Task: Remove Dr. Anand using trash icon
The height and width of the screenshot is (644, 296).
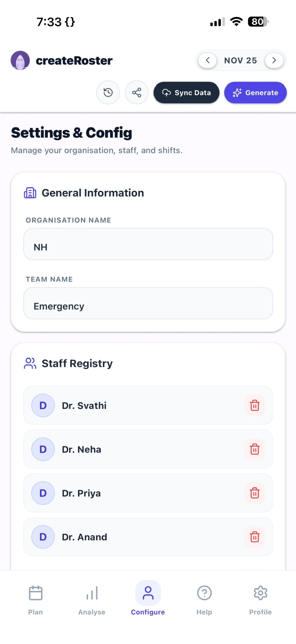Action: [255, 537]
